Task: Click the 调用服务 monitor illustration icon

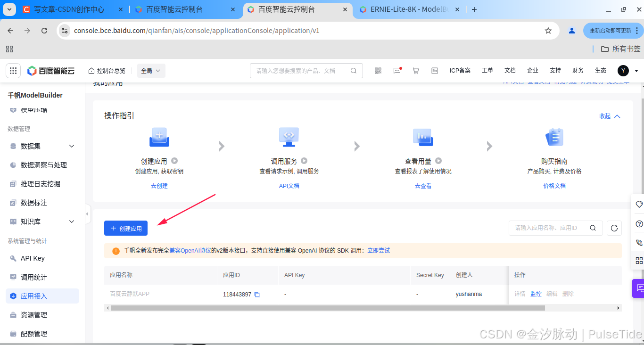Action: pos(289,137)
